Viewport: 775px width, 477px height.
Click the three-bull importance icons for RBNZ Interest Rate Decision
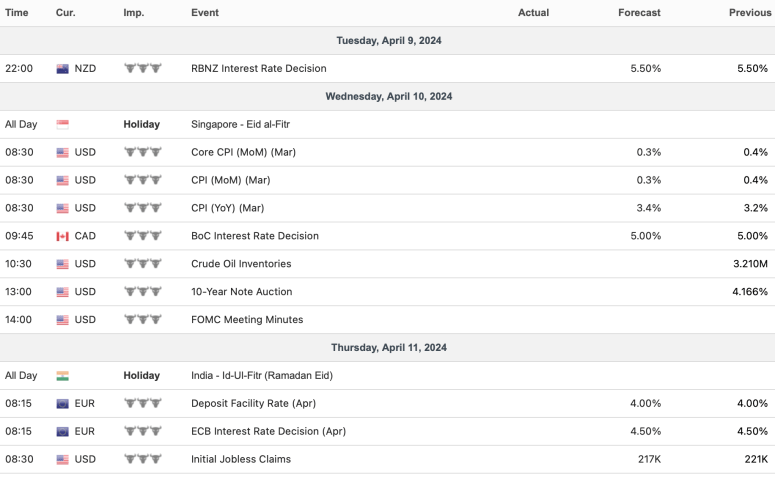[142, 69]
